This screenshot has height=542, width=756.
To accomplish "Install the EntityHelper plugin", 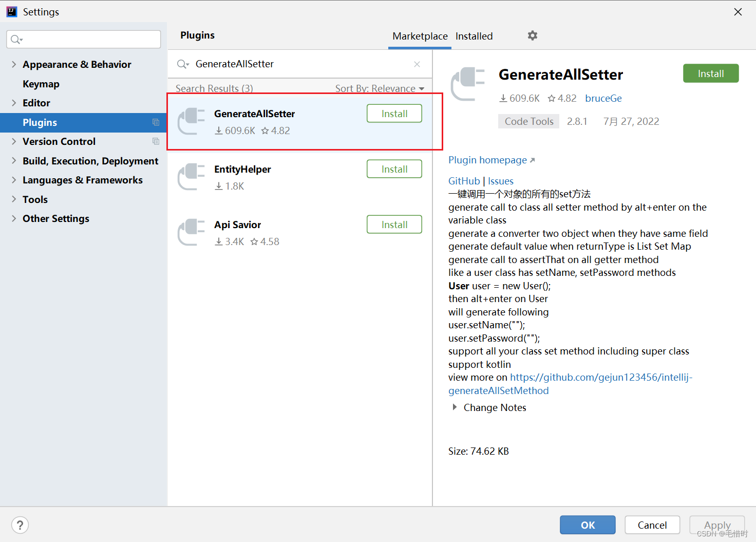I will tap(394, 169).
